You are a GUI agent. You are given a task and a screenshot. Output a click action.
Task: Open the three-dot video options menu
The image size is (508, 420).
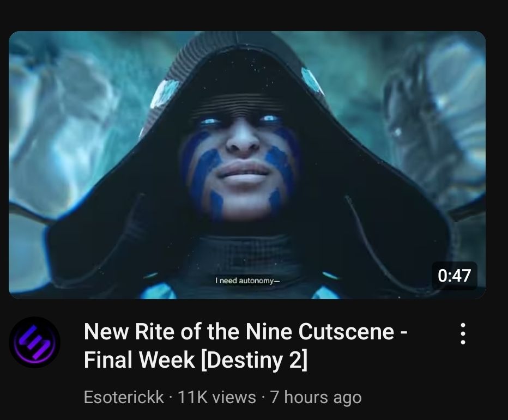click(x=463, y=333)
